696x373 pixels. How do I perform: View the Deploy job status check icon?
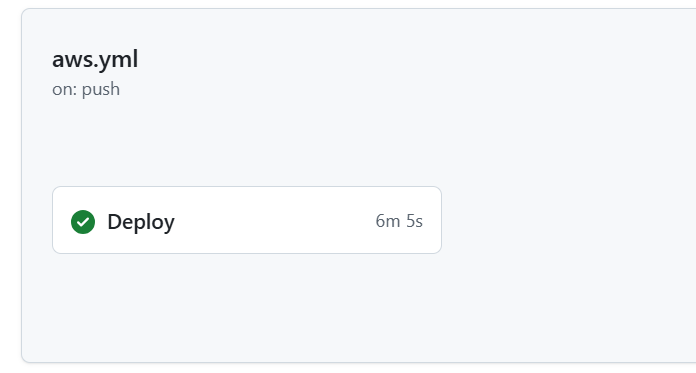(83, 222)
